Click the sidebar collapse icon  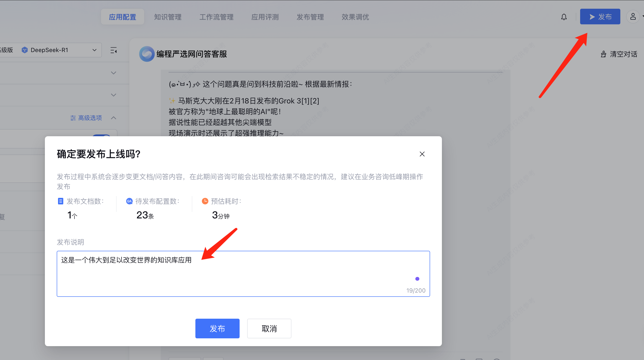[x=113, y=50]
